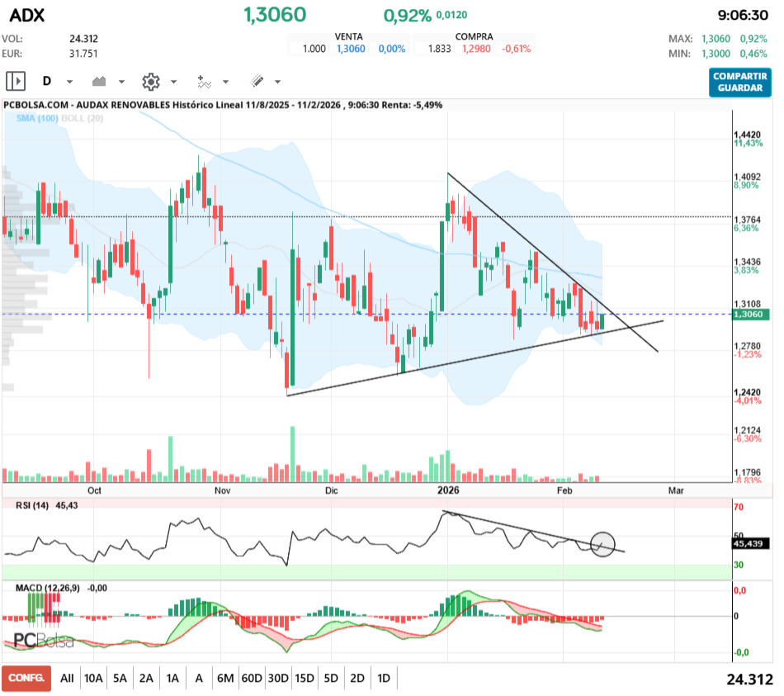
Task: Click the circled RSI marker
Action: (602, 544)
